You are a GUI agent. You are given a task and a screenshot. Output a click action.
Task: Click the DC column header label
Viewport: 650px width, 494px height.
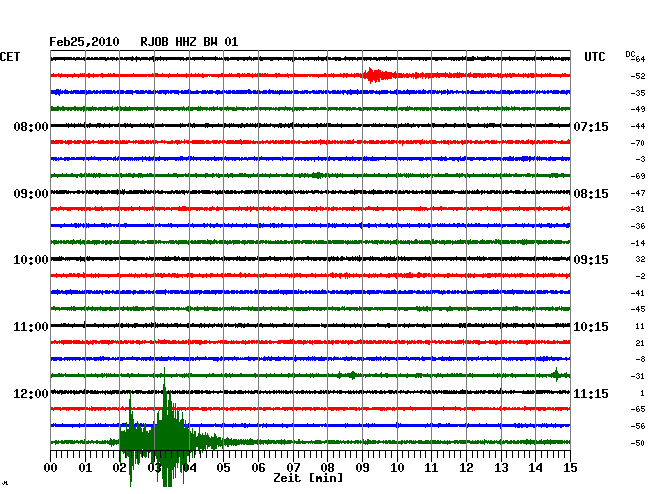tap(630, 54)
